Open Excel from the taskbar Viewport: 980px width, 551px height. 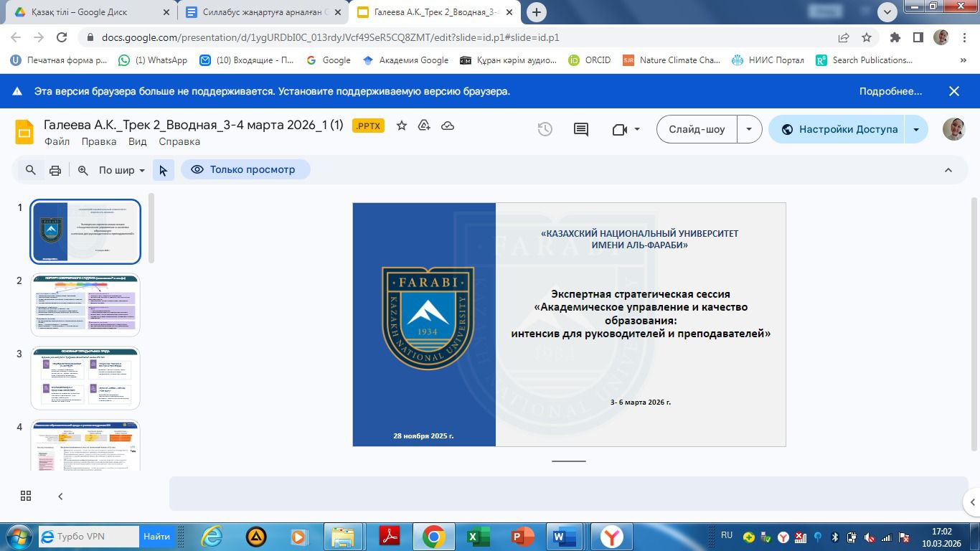(478, 537)
